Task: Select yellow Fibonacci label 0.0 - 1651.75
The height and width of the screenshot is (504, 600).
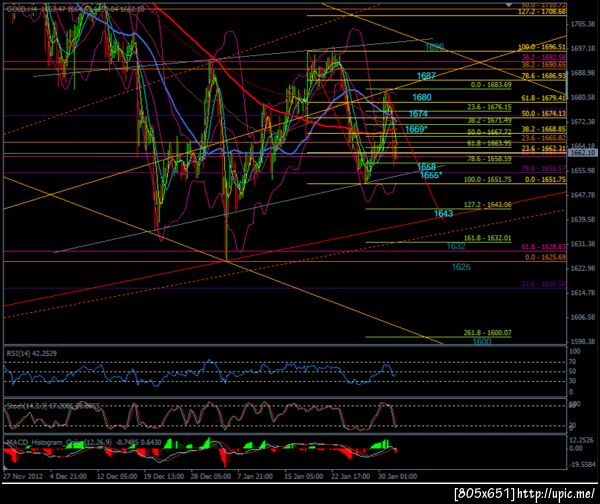Action: [x=545, y=179]
